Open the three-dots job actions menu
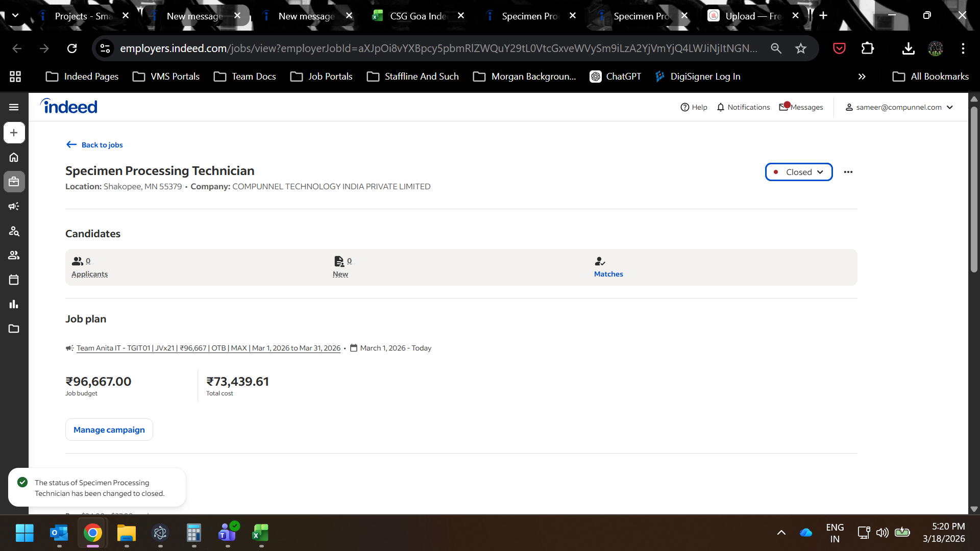980x551 pixels. pyautogui.click(x=848, y=172)
